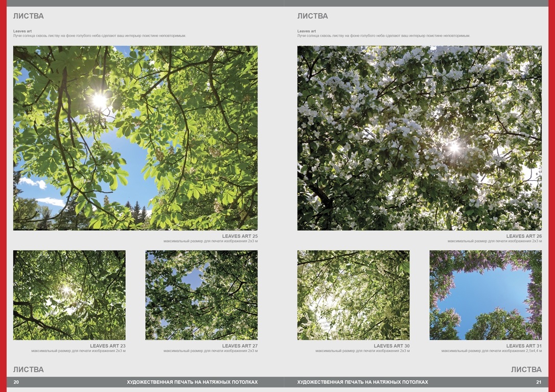Select the "LEAVES ART 27" caption label

point(240,346)
